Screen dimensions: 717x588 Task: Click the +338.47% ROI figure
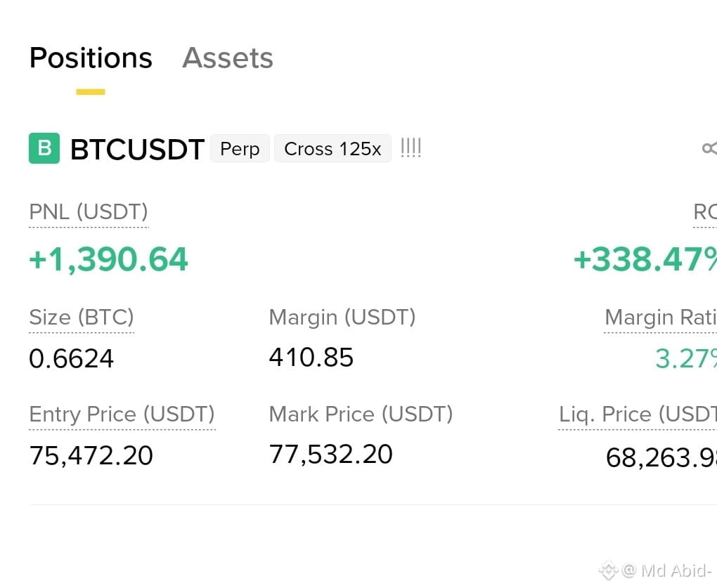pyautogui.click(x=645, y=259)
